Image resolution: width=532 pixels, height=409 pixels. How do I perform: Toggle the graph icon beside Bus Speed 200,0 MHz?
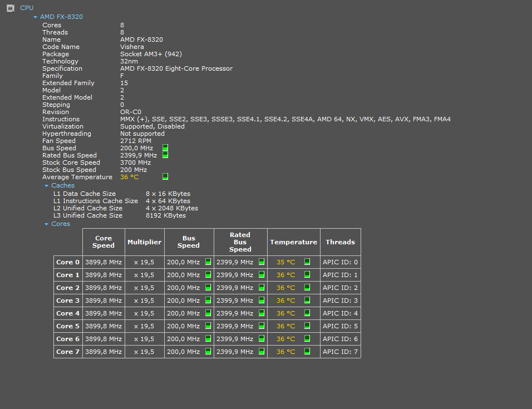(165, 147)
